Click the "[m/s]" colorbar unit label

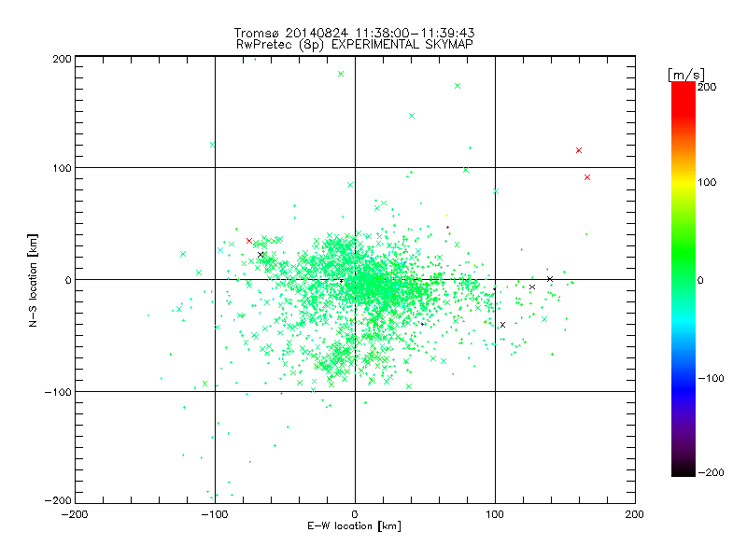click(x=685, y=75)
